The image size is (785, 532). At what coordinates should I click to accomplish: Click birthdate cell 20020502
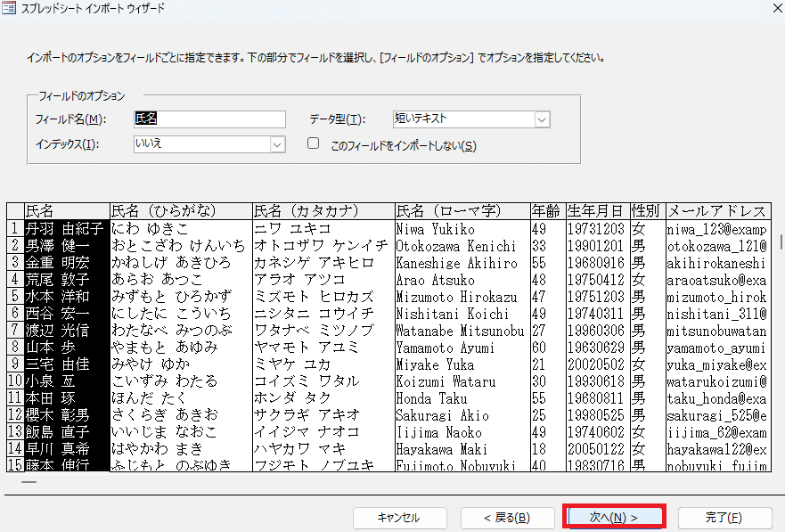click(598, 364)
